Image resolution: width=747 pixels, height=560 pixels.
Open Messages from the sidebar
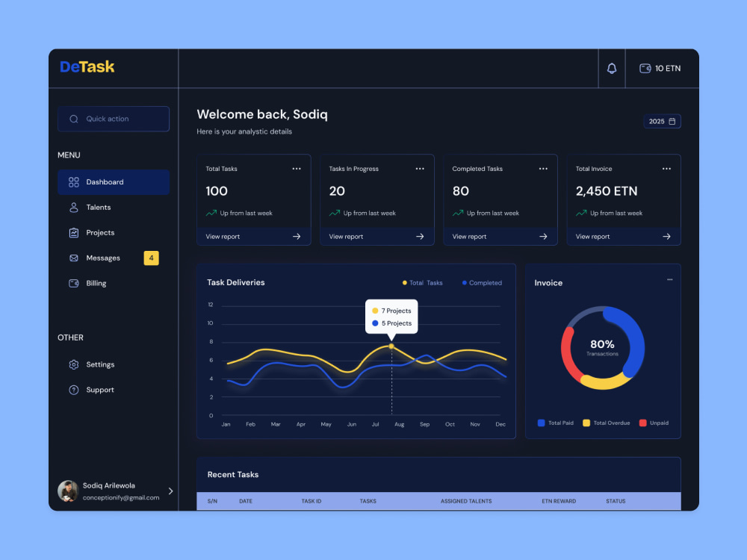(x=114, y=258)
